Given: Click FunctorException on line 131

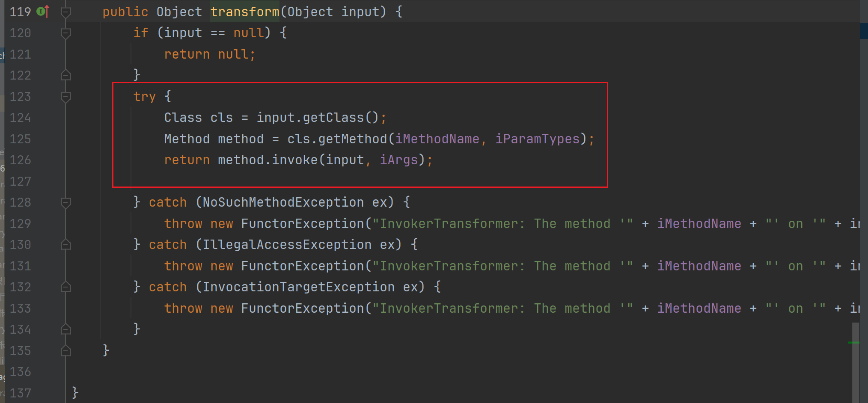Looking at the screenshot, I should tap(302, 266).
